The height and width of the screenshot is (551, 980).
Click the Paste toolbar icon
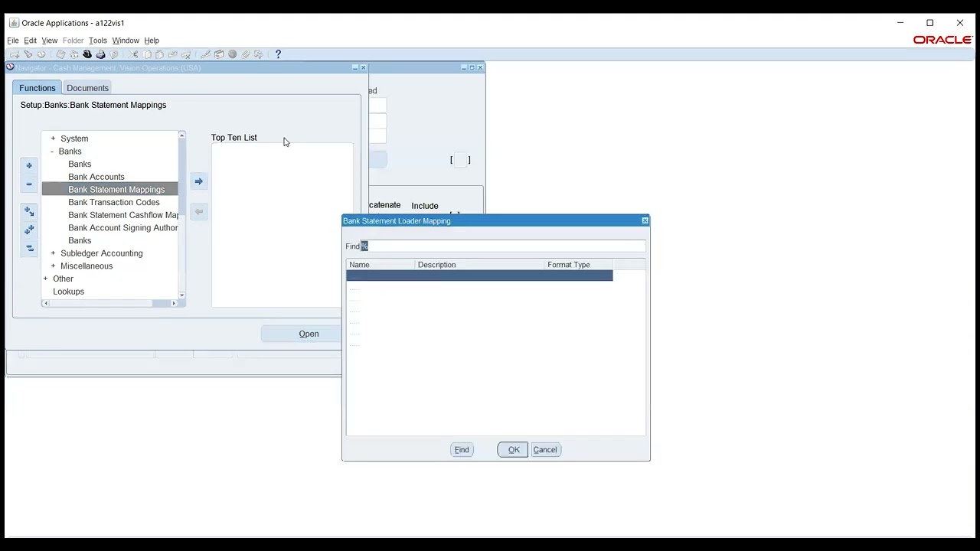159,54
